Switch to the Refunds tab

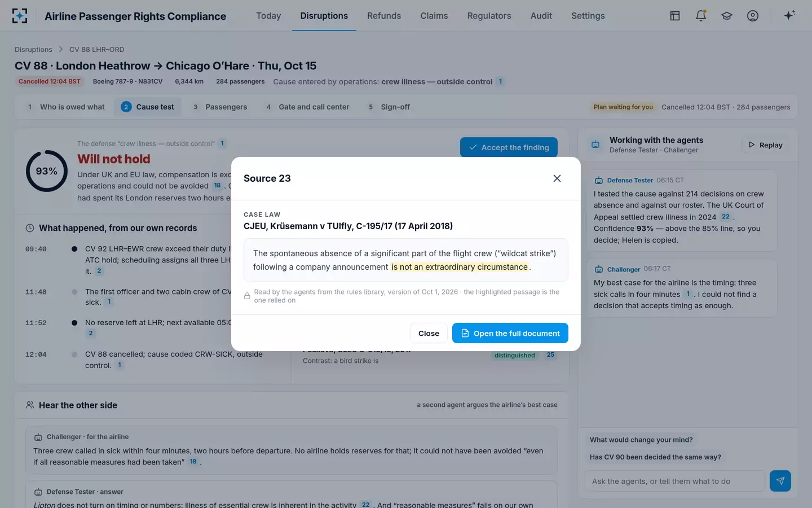pos(384,16)
